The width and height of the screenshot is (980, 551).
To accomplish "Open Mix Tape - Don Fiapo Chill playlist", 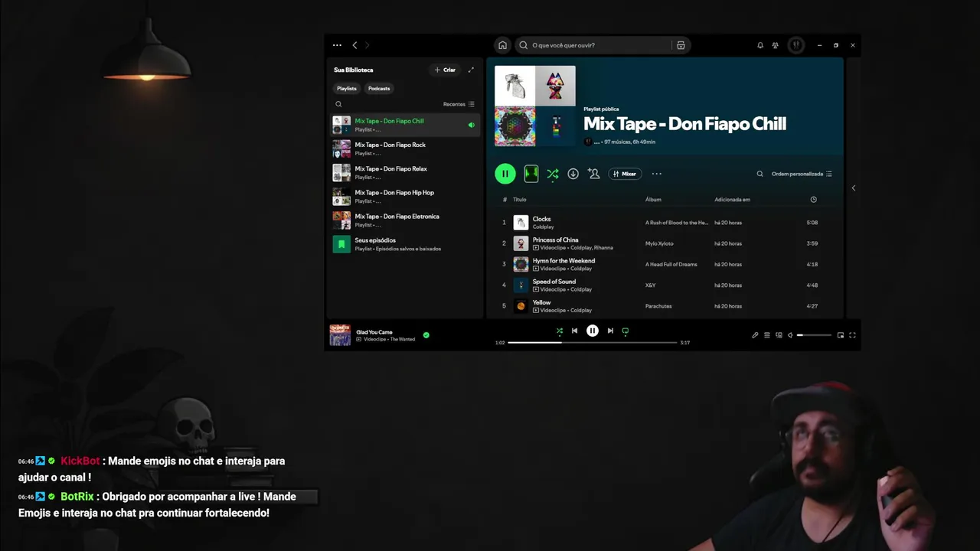I will tap(405, 125).
